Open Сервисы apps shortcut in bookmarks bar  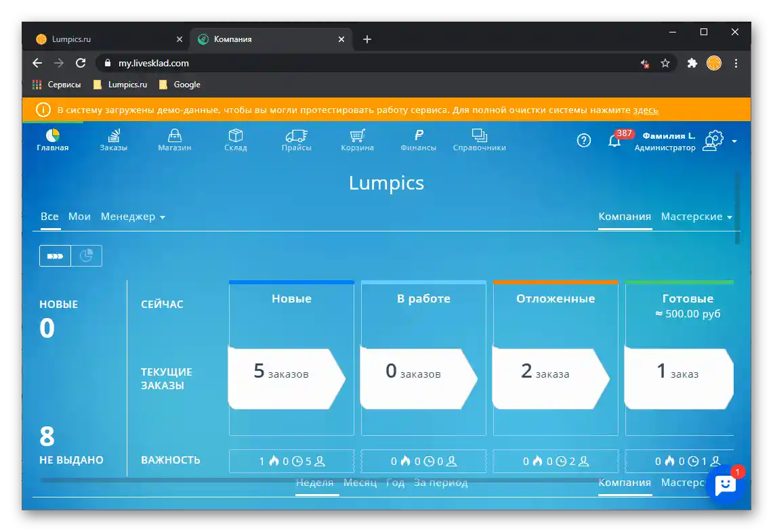[57, 85]
